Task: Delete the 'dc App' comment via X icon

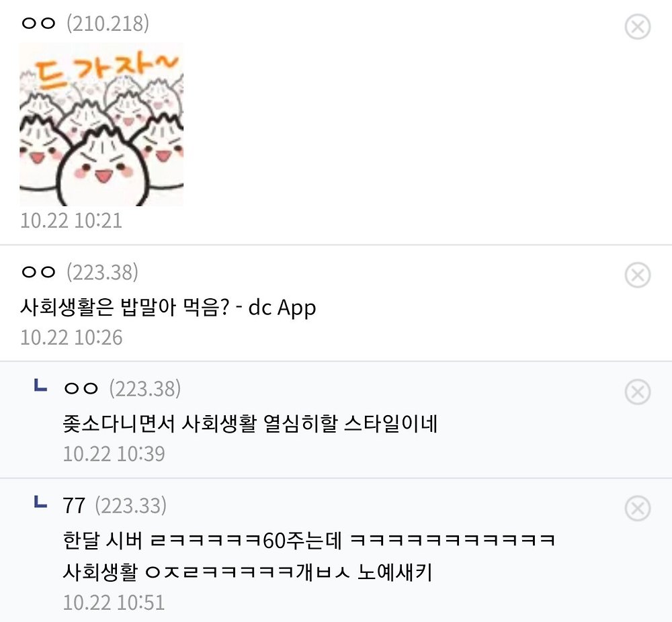Action: point(638,275)
